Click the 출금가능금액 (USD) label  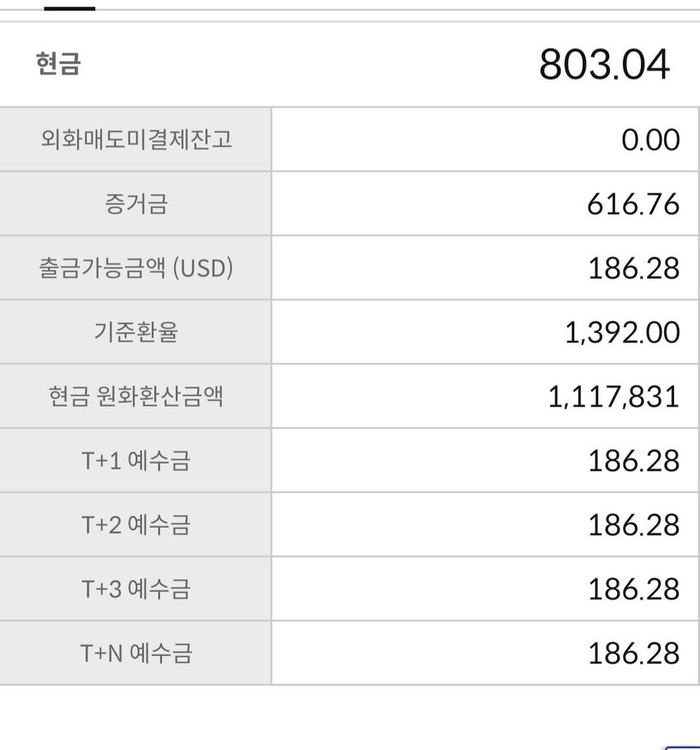click(x=136, y=268)
